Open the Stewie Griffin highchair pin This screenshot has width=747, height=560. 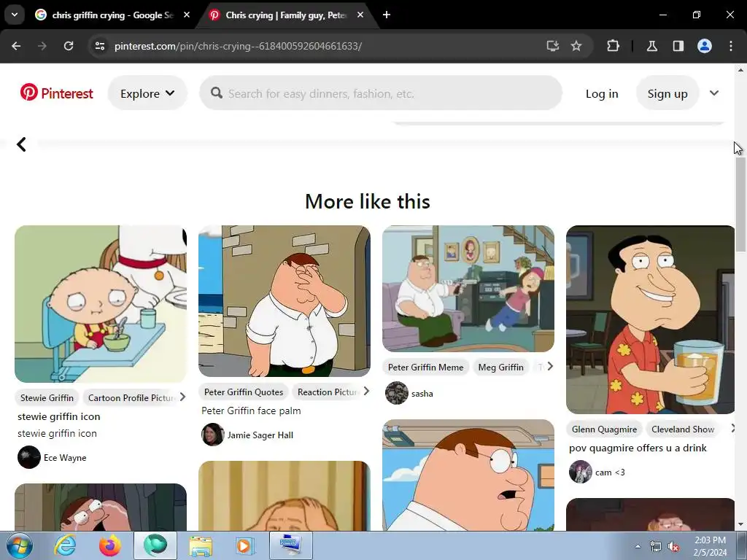pyautogui.click(x=101, y=304)
